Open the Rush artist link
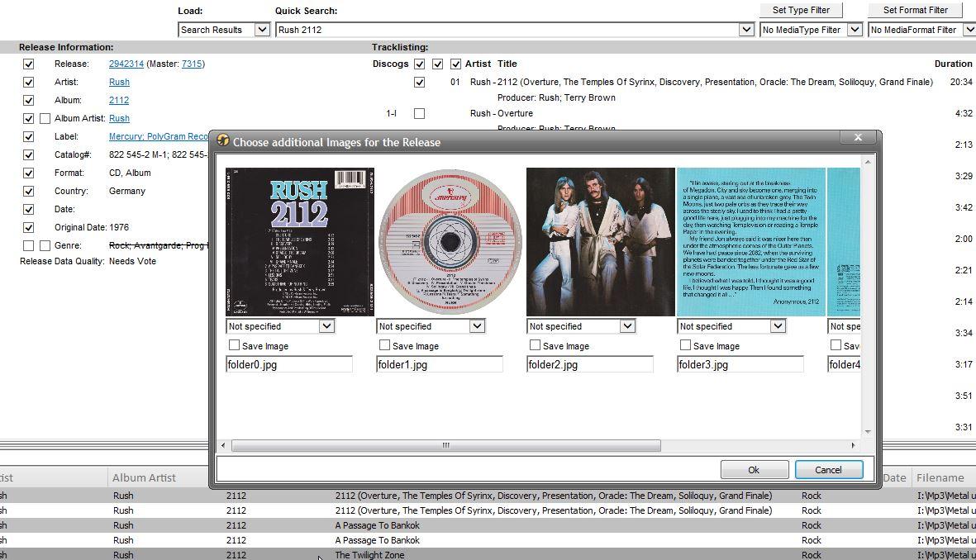976x560 pixels. (119, 82)
